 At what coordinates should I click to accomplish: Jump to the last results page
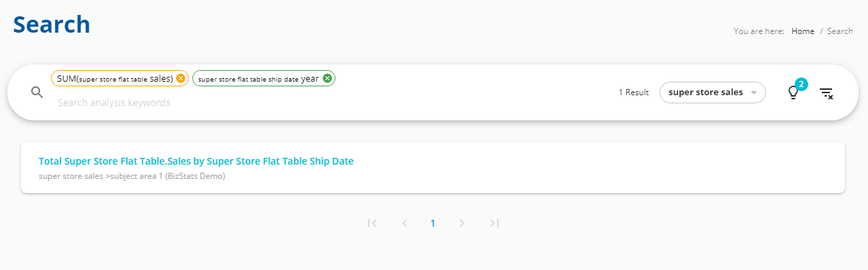[494, 222]
